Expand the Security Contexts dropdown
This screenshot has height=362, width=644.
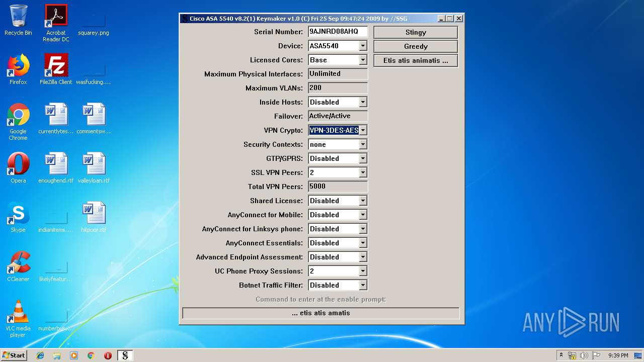click(x=363, y=144)
